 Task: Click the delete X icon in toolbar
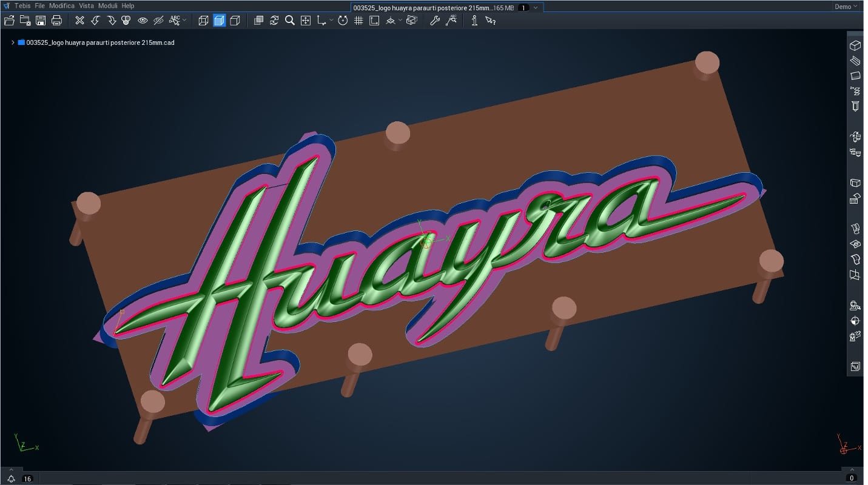click(79, 21)
